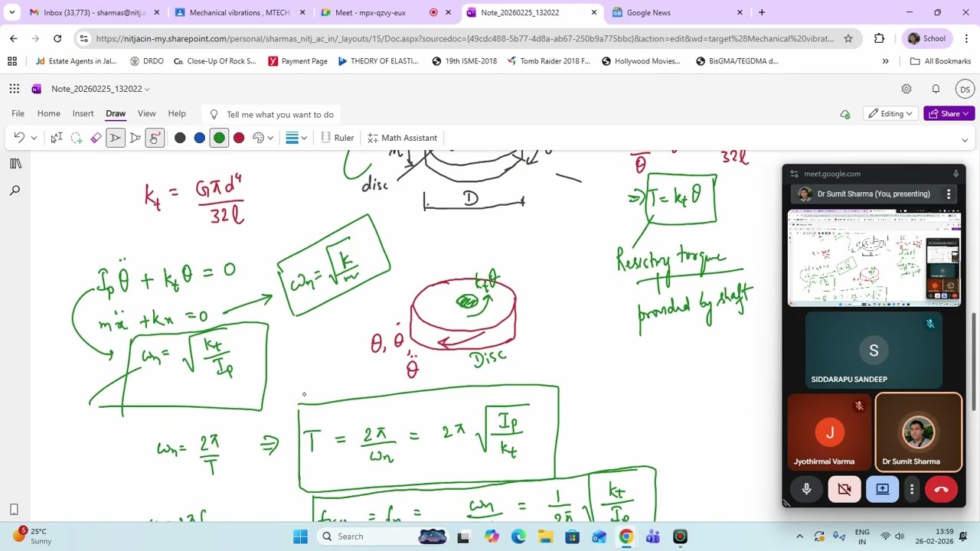The width and height of the screenshot is (980, 551).
Task: Open the All Bookmarks folder
Action: coord(940,61)
